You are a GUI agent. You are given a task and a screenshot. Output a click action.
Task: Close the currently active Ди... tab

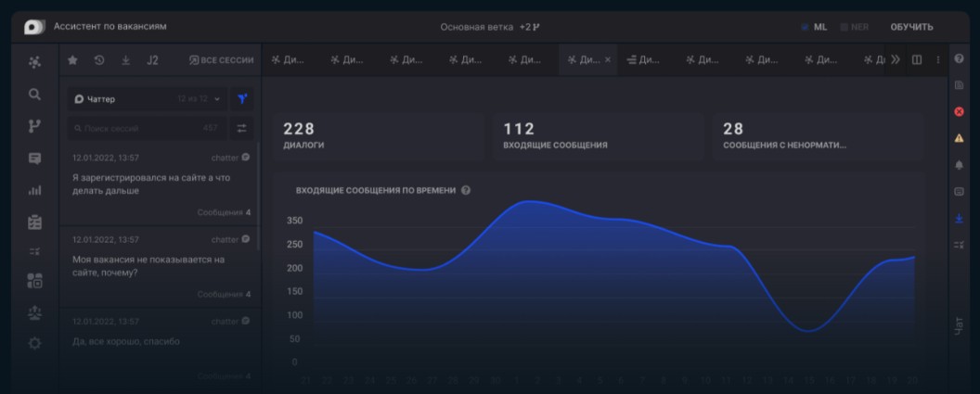pos(608,60)
